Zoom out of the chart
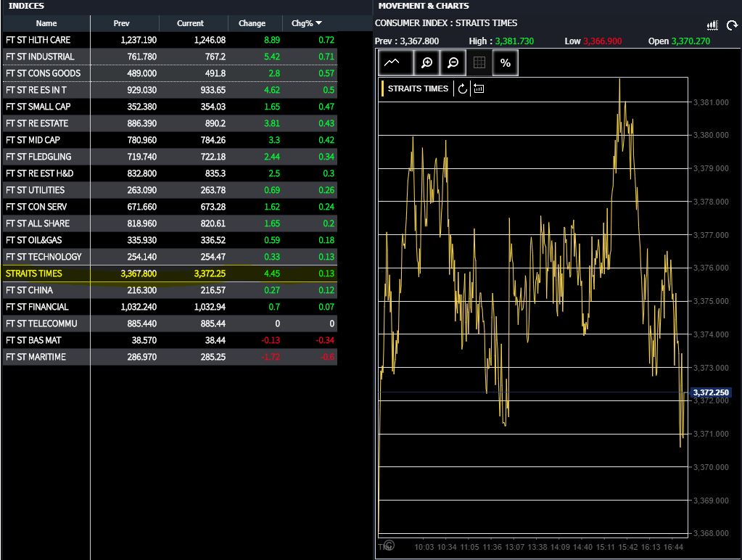The width and height of the screenshot is (742, 560). coord(453,63)
